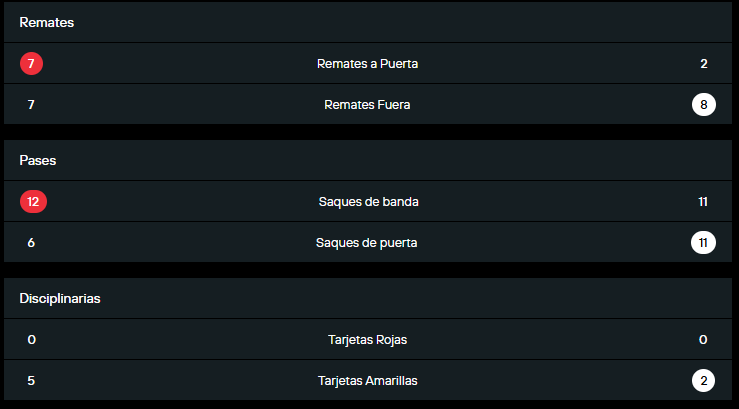
Task: Click the white 11 badge for Saques de puerta
Action: [x=704, y=242]
